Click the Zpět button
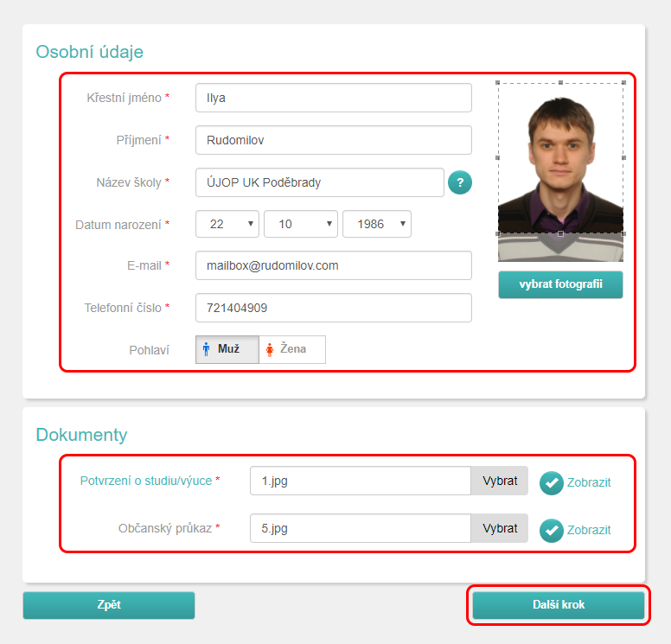 pos(109,605)
